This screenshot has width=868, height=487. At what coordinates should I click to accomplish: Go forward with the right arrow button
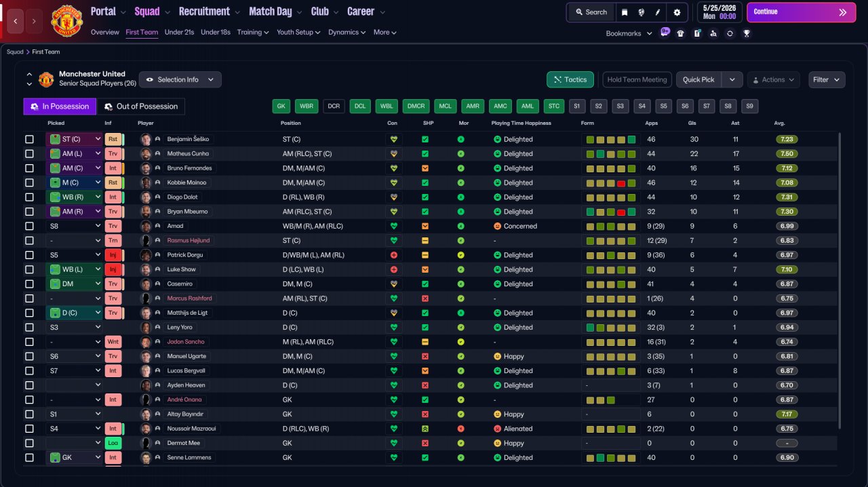35,21
